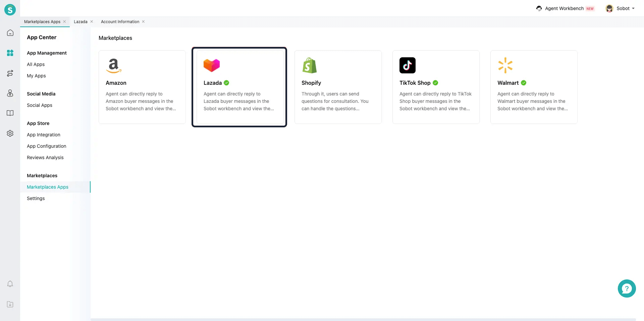Click Shopify card description text
Screen dimensions: 644x321
335,101
